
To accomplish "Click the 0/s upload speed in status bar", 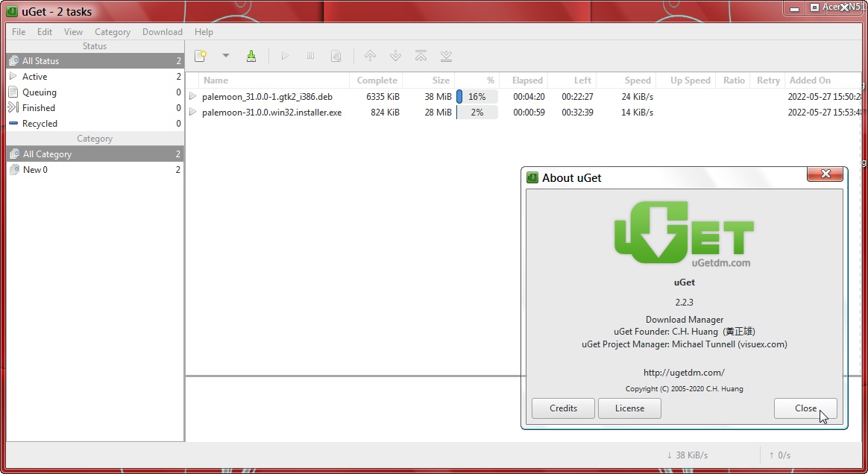I will [x=779, y=455].
